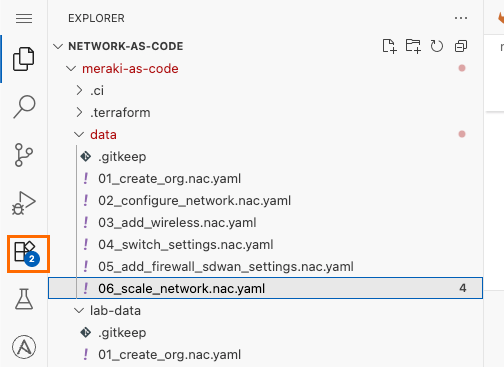
Task: Open Explorer more actions ellipsis
Action: point(461,18)
